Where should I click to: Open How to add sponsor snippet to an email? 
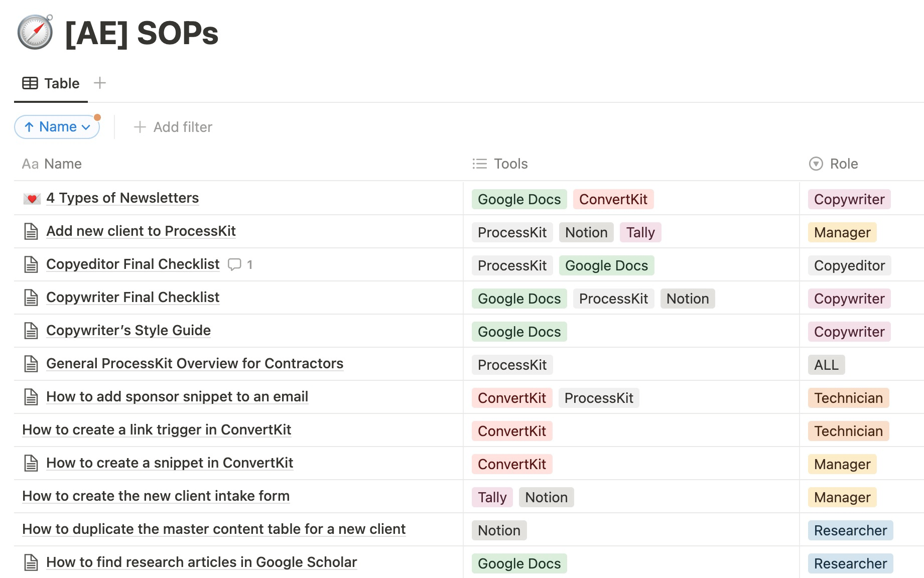[x=177, y=397]
